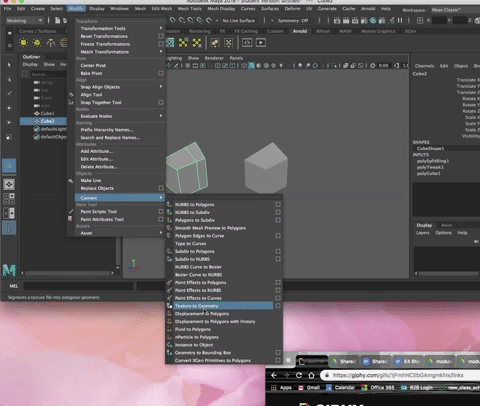This screenshot has width=480, height=406.
Task: Expand Match Transformations submenu
Action: pyautogui.click(x=161, y=52)
